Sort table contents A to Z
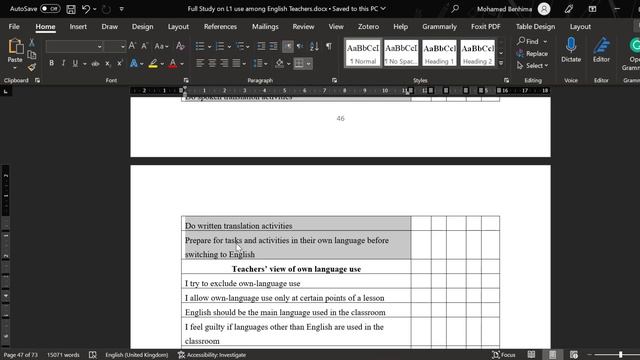 (314, 46)
